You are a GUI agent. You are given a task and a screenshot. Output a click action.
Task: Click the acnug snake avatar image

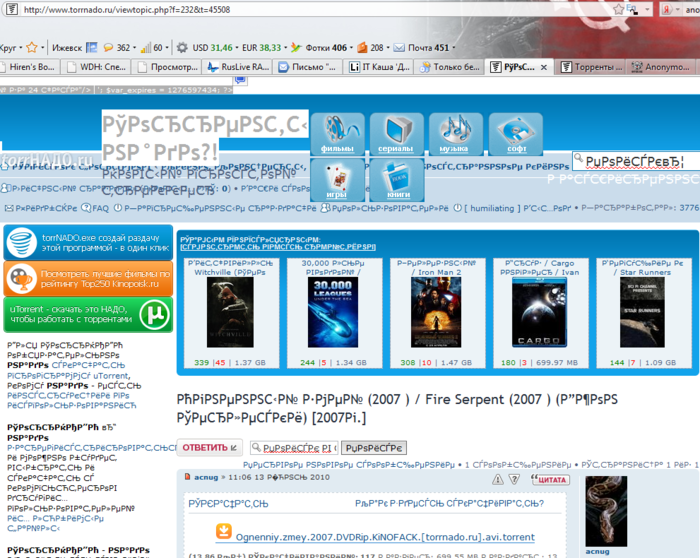(x=606, y=511)
